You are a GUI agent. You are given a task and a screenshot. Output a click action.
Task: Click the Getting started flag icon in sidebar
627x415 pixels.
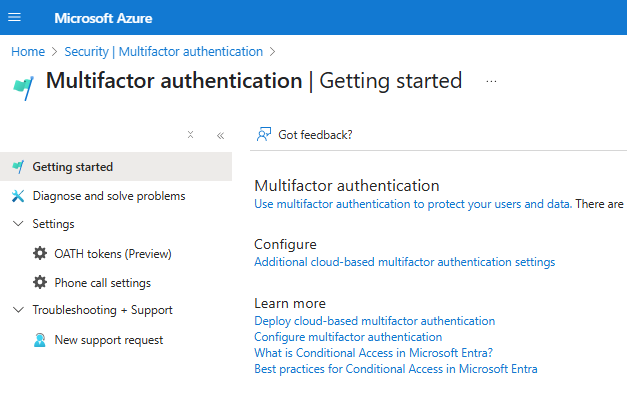[x=18, y=166]
